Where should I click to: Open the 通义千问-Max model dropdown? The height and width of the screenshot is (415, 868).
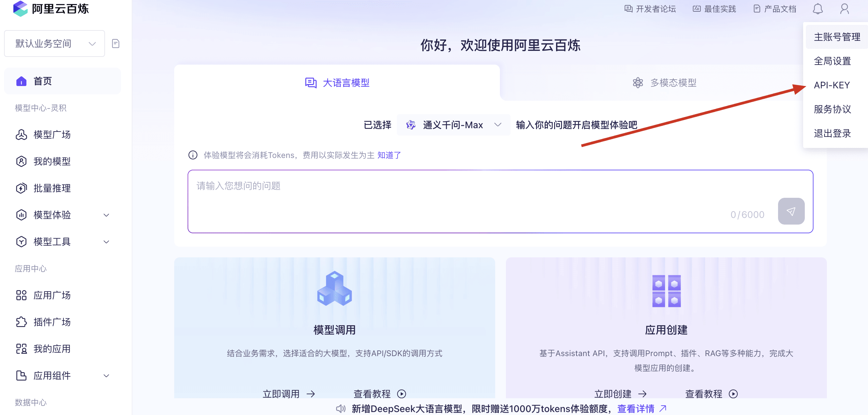click(453, 125)
